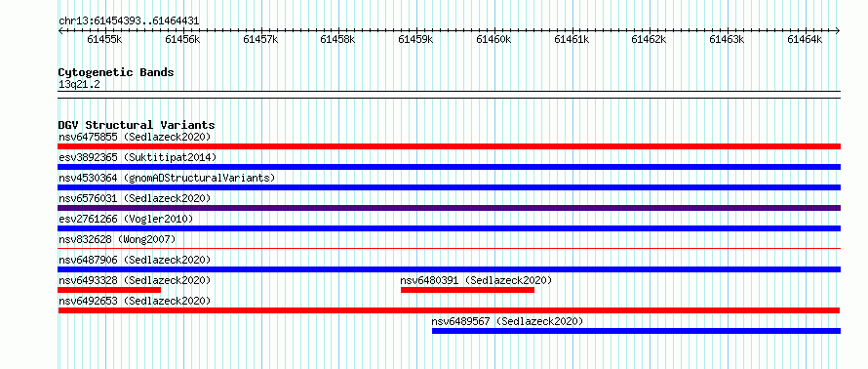Open the esv2761266 (Vogler2010) label

126,219
